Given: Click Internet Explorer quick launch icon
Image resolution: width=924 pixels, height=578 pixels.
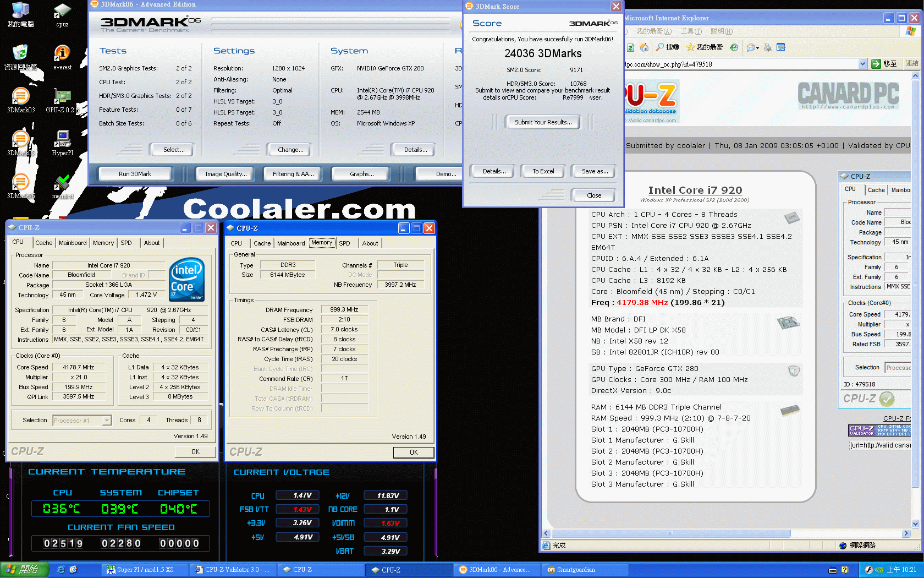Looking at the screenshot, I should click(x=61, y=570).
